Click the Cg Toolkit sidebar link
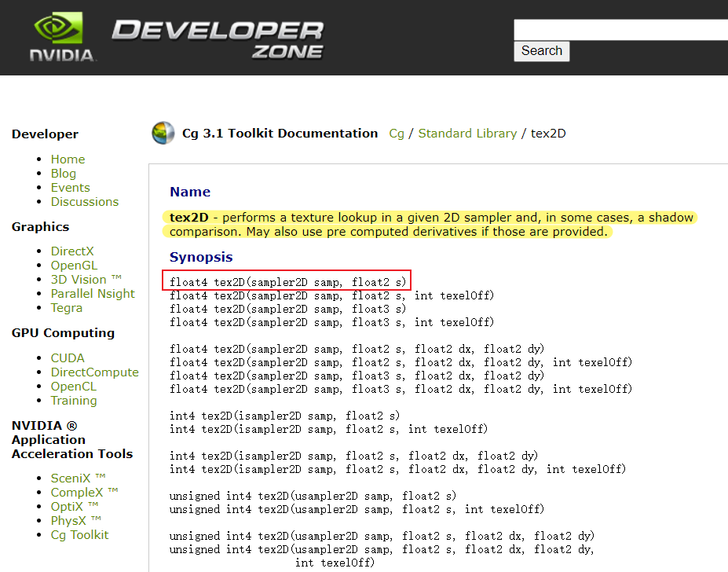Image resolution: width=728 pixels, height=572 pixels. (x=79, y=534)
